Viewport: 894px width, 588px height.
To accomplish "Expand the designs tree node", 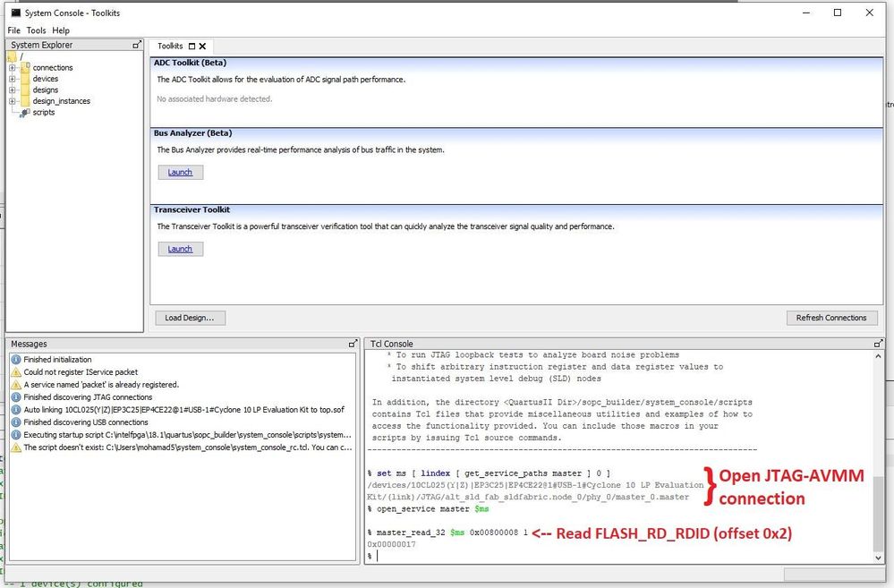I will pyautogui.click(x=12, y=90).
